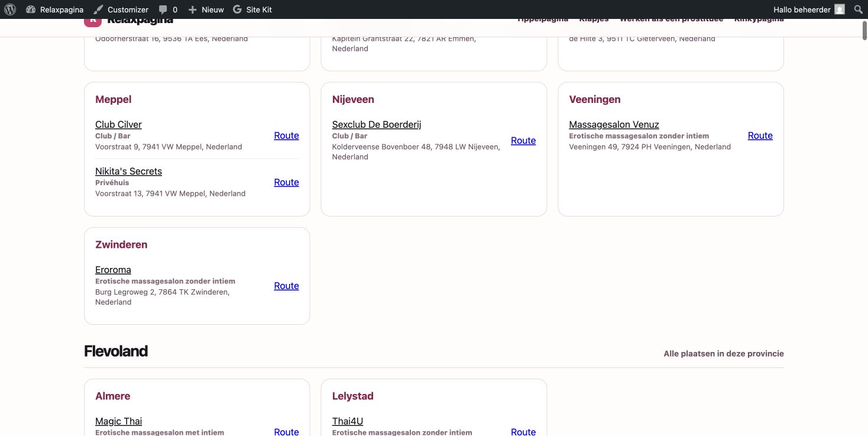Image resolution: width=868 pixels, height=436 pixels.
Task: Open the WordPress logo menu
Action: click(10, 9)
